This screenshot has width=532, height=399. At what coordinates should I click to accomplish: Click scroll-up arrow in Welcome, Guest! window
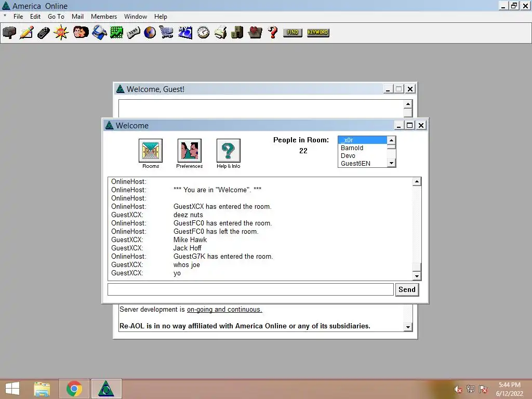point(408,104)
